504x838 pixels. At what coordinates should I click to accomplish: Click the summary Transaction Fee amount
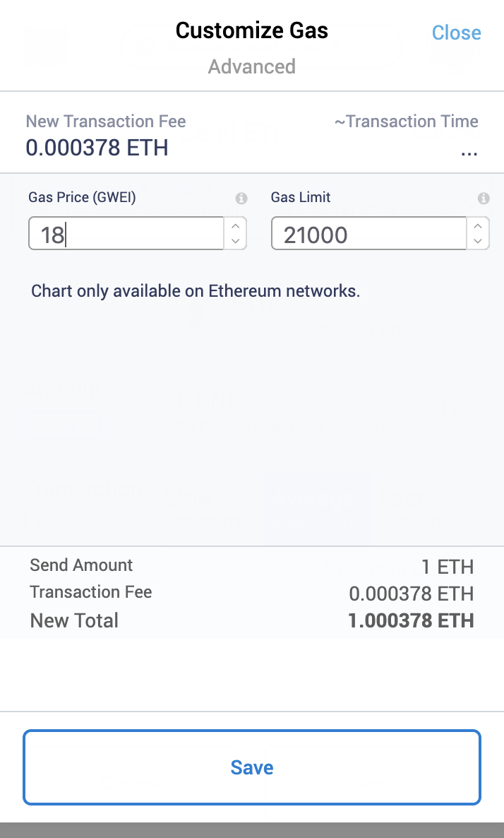(x=412, y=594)
